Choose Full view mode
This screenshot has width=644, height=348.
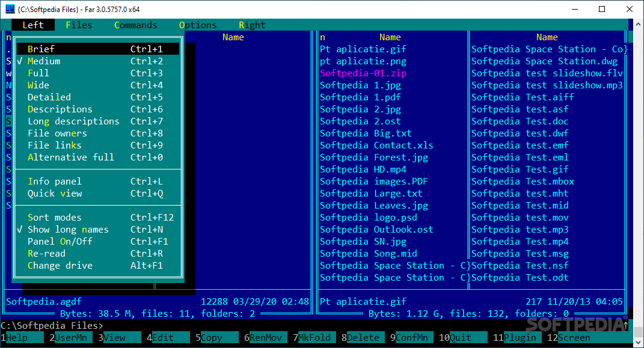(x=98, y=73)
